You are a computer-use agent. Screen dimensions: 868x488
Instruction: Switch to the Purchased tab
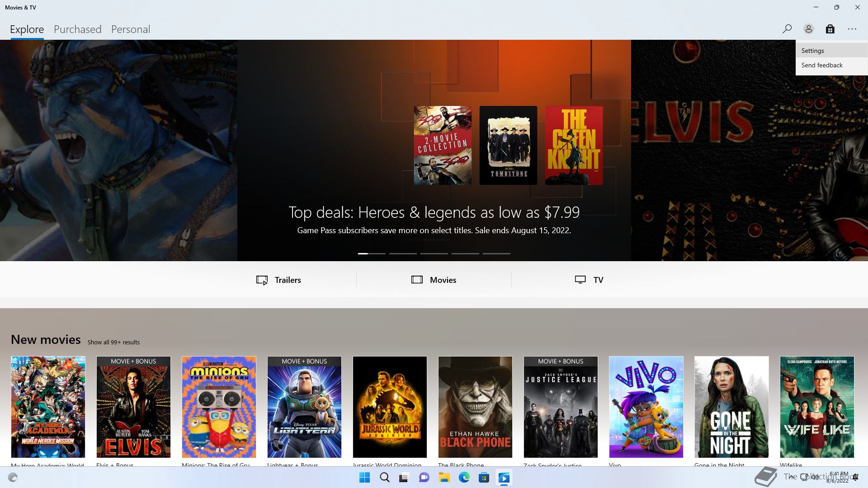pyautogui.click(x=78, y=29)
